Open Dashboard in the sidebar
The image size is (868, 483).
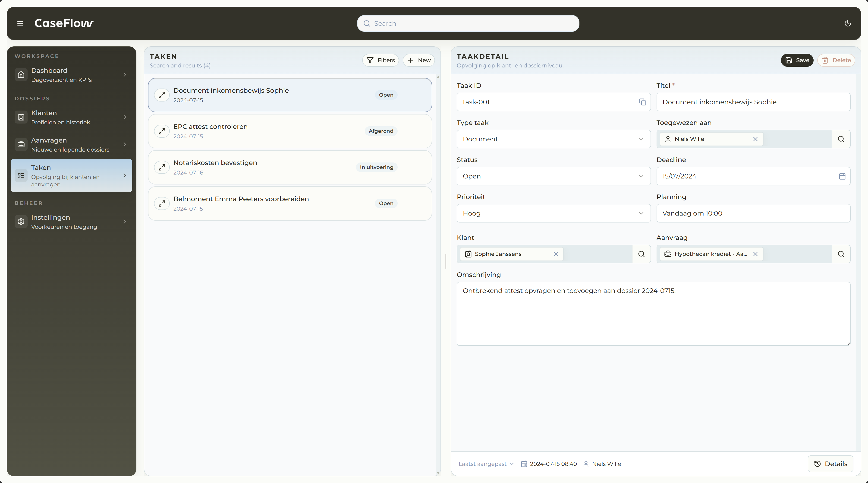pos(71,75)
